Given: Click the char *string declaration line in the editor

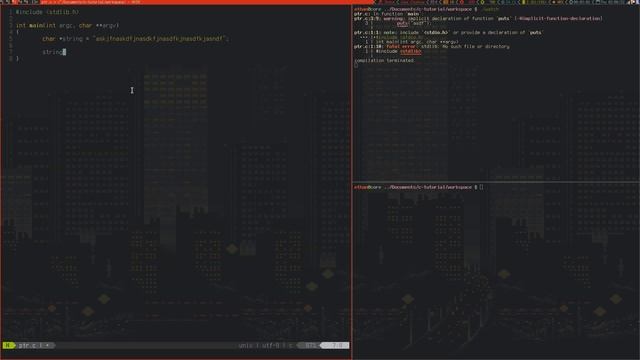Looking at the screenshot, I should pos(136,39).
